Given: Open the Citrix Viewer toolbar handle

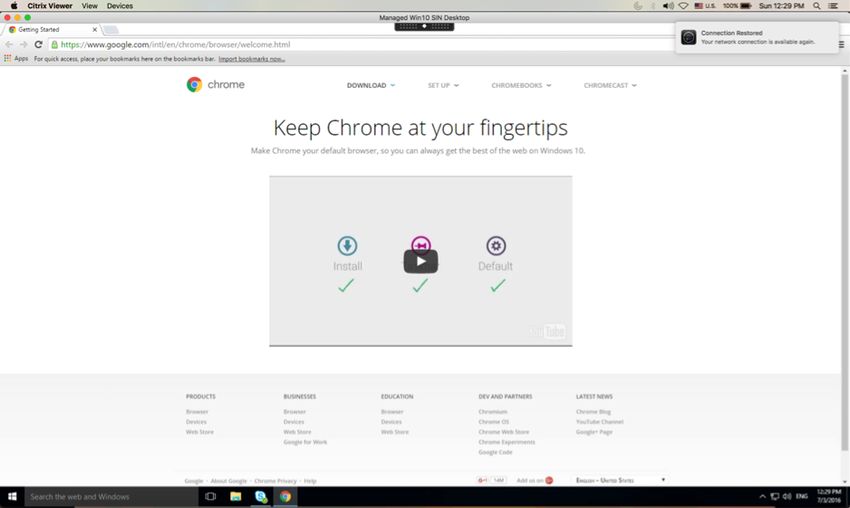Looking at the screenshot, I should tap(424, 26).
